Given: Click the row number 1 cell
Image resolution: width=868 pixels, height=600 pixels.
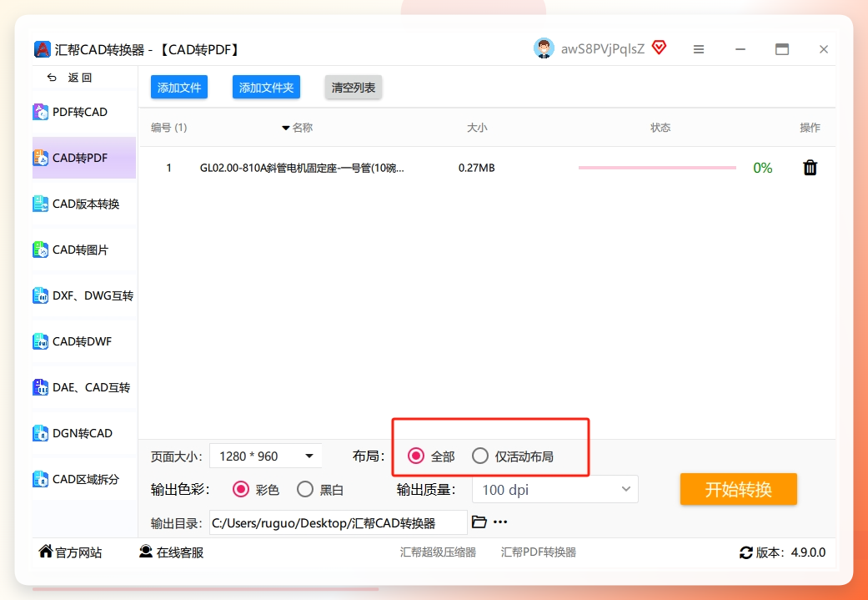Looking at the screenshot, I should 168,168.
